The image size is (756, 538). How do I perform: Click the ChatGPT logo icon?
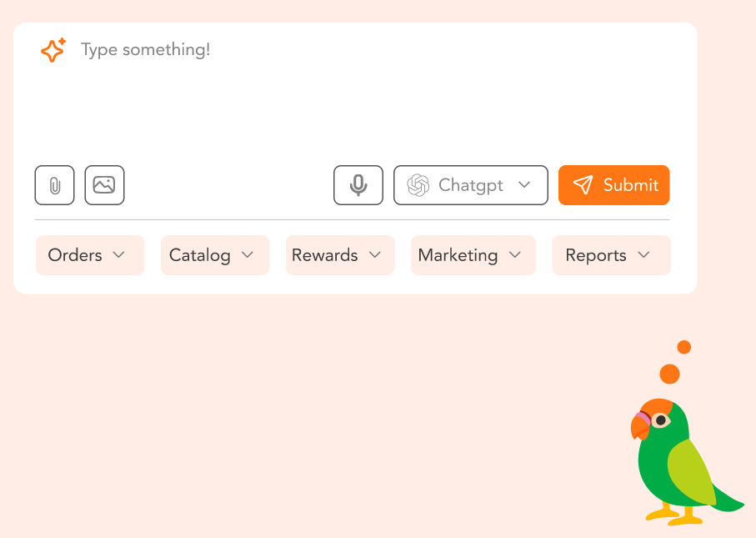(418, 185)
